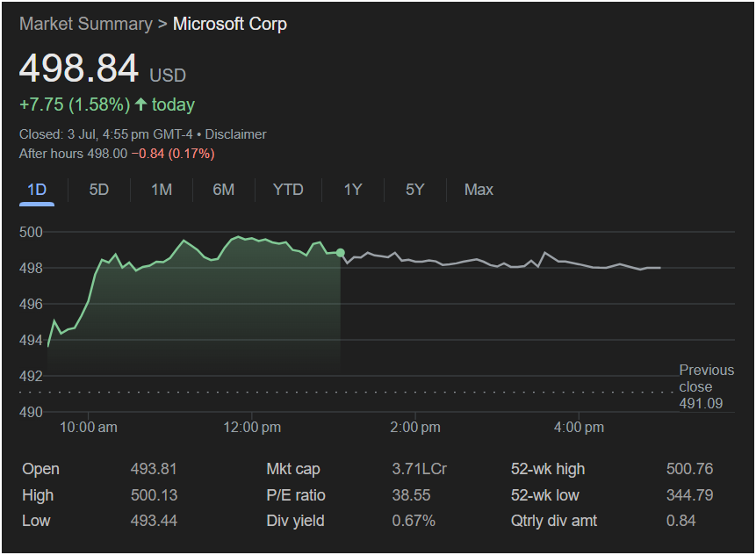This screenshot has height=555, width=756.
Task: Click the 52-wk high label
Action: 548,469
